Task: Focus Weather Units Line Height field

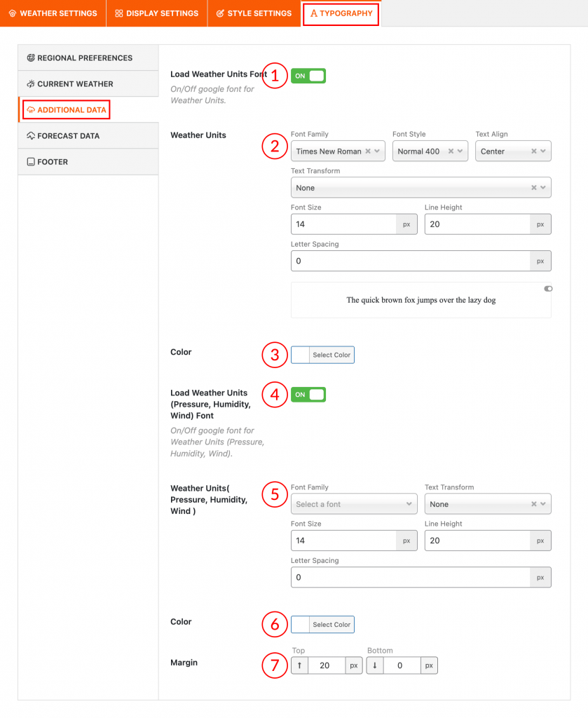Action: pyautogui.click(x=477, y=224)
